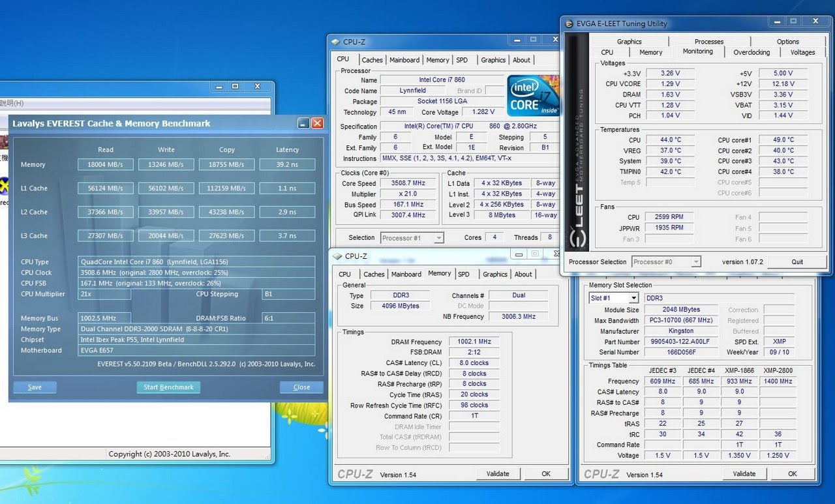Expand Slot #1 dropdown in CPU-Z SPD window
This screenshot has width=835, height=504.
[633, 298]
